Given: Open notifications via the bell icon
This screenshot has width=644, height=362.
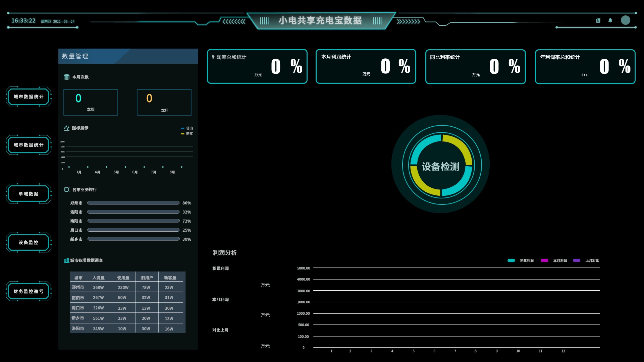Looking at the screenshot, I should [610, 20].
